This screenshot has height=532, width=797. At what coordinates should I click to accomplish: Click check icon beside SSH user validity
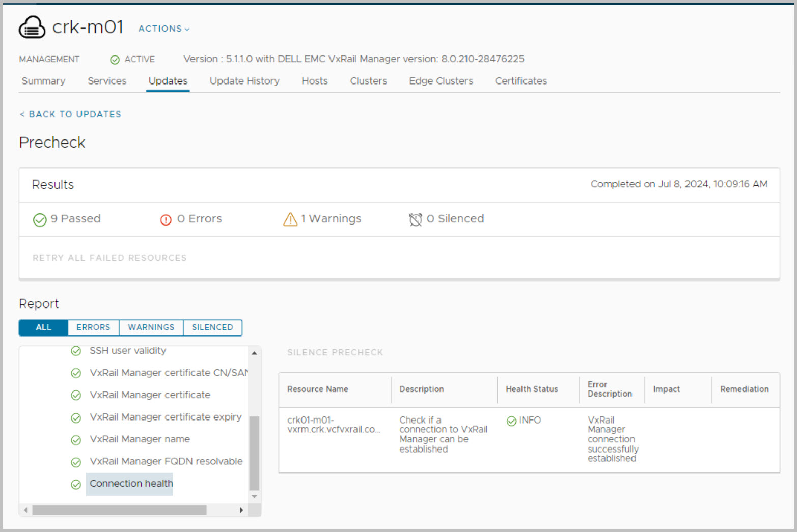[76, 351]
